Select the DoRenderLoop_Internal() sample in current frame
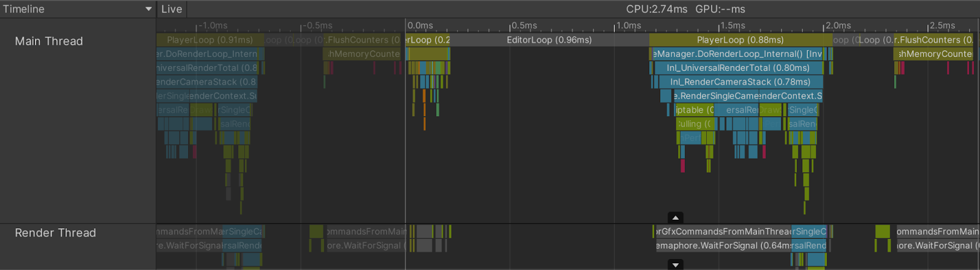980x270 pixels. [737, 54]
